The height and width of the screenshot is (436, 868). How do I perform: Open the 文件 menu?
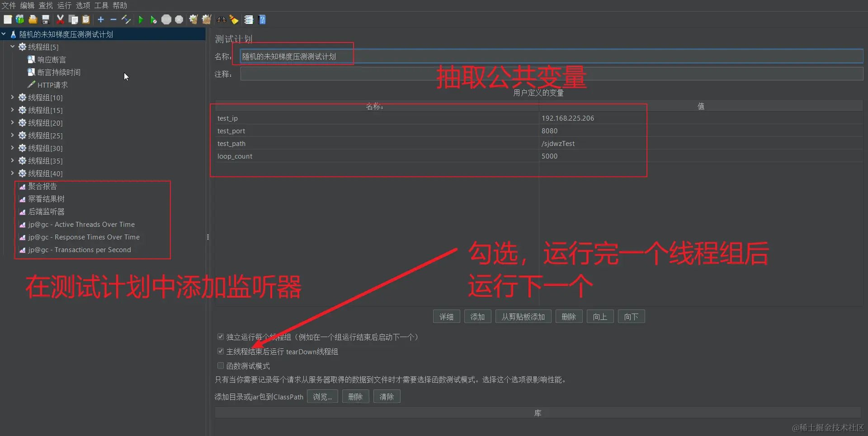coord(9,5)
